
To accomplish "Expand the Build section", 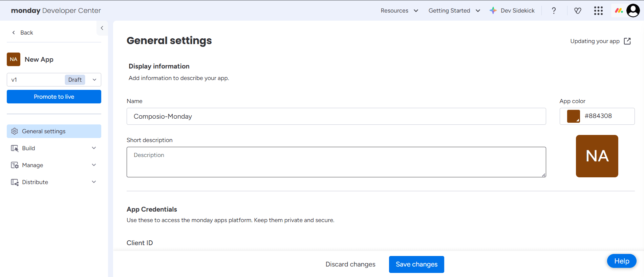I will tap(54, 148).
